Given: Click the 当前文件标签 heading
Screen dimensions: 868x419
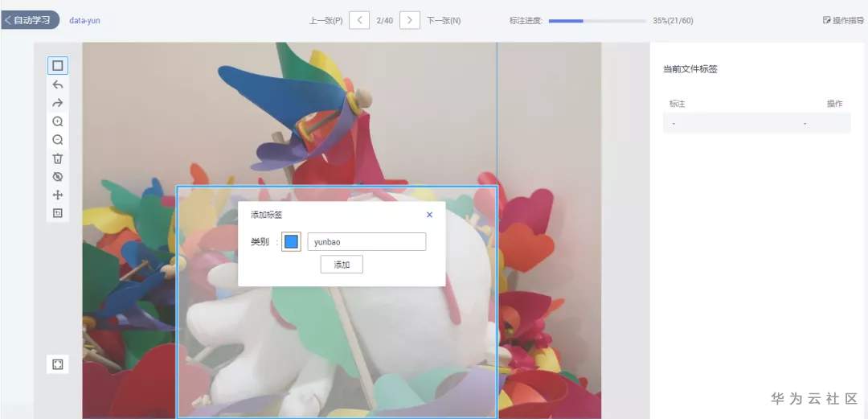Looking at the screenshot, I should pyautogui.click(x=690, y=69).
